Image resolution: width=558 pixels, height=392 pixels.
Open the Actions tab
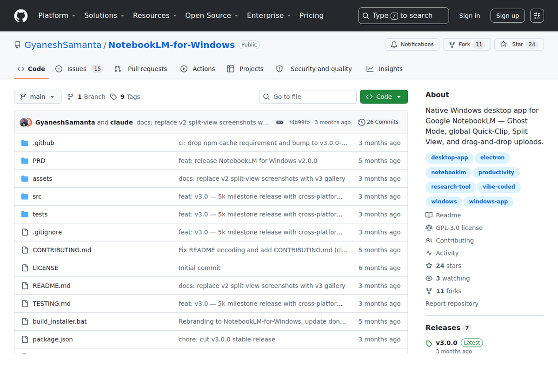pyautogui.click(x=198, y=69)
